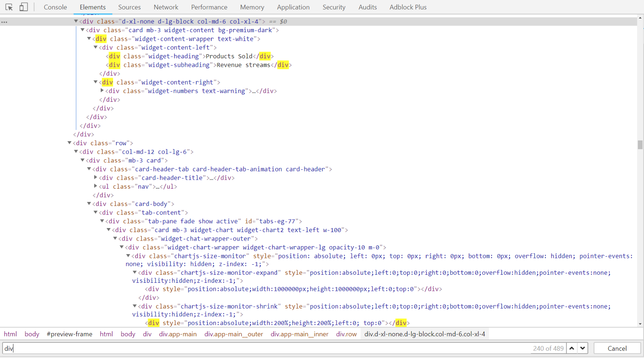Cancel the element search
This screenshot has height=358, width=644.
tap(617, 348)
